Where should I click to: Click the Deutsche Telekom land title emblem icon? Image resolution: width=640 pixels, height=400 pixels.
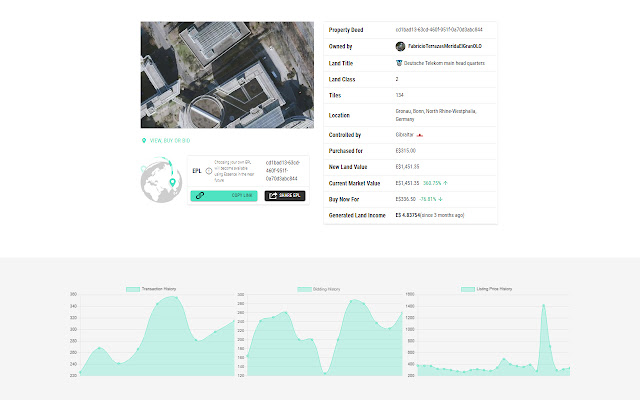[x=399, y=63]
